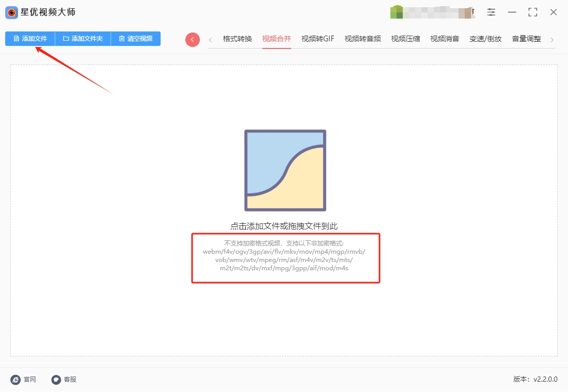
Task: Show more tabs with right chevron
Action: [551, 40]
